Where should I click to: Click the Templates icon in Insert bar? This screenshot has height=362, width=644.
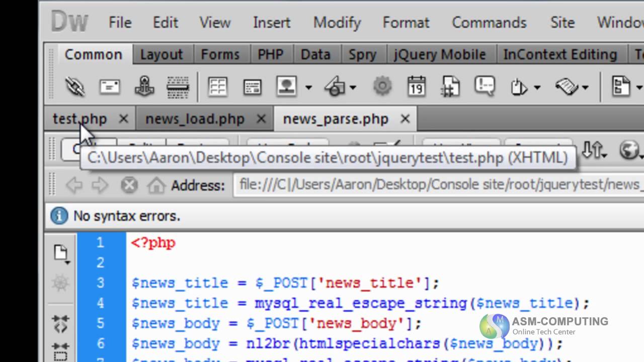[621, 86]
